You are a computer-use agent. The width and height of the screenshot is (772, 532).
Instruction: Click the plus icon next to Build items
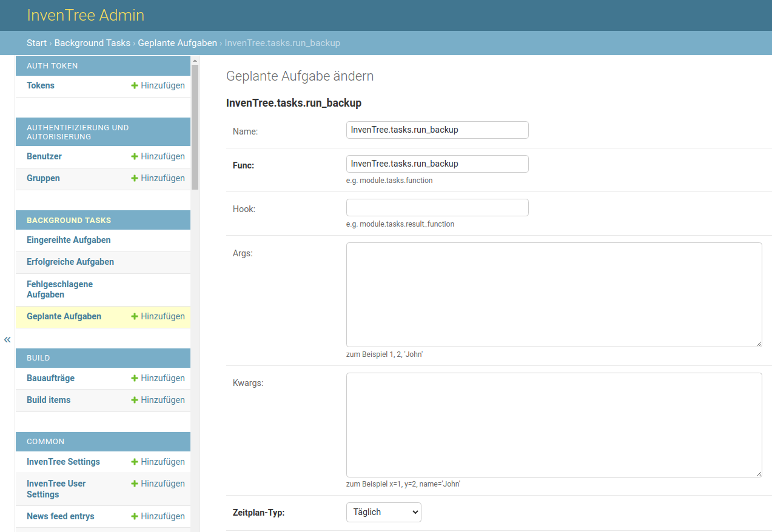click(x=135, y=400)
